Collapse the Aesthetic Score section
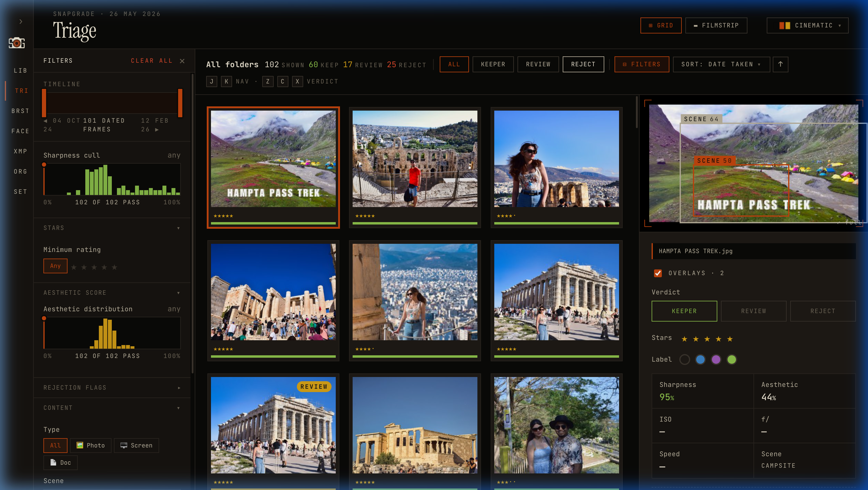The height and width of the screenshot is (490, 868). (x=112, y=293)
